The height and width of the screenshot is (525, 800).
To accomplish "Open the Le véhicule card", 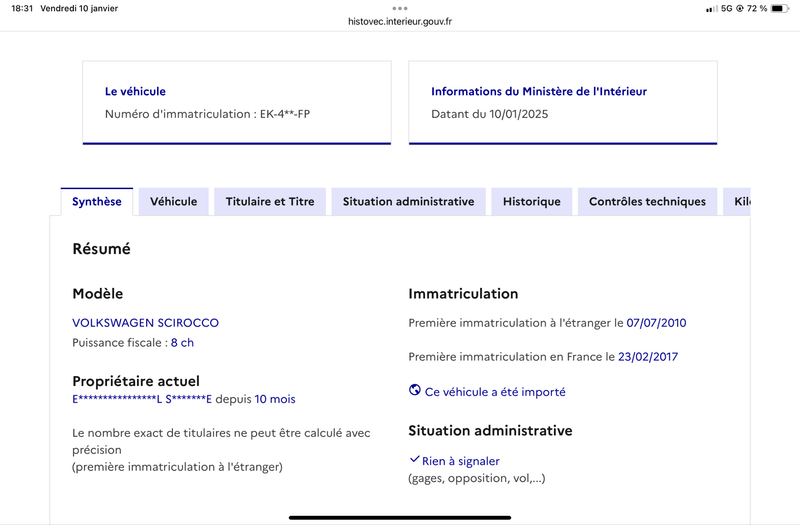I will coord(237,103).
